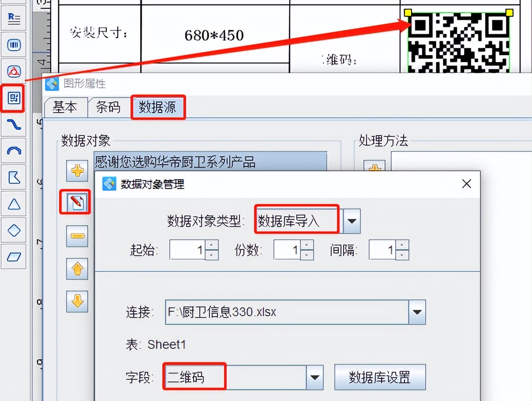Select the arc drawing tool

pyautogui.click(x=14, y=151)
